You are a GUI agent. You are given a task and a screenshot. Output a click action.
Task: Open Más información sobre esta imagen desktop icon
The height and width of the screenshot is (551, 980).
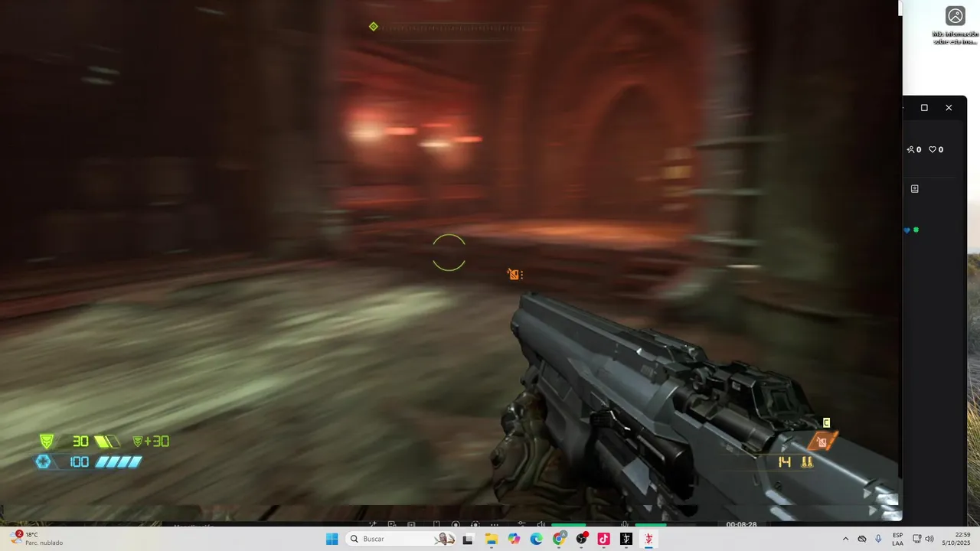tap(955, 25)
